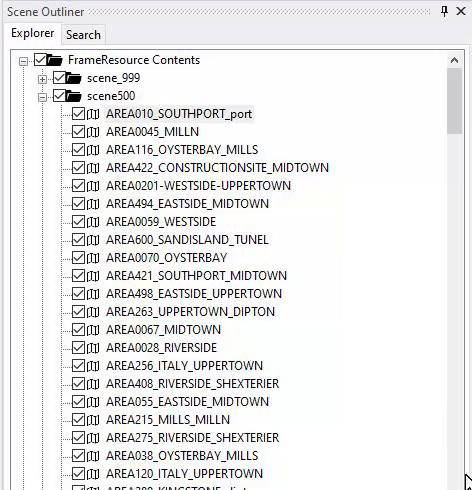This screenshot has width=472, height=490.
Task: Select the AREA120_ITALY_UPPERTOWN row
Action: point(184,474)
